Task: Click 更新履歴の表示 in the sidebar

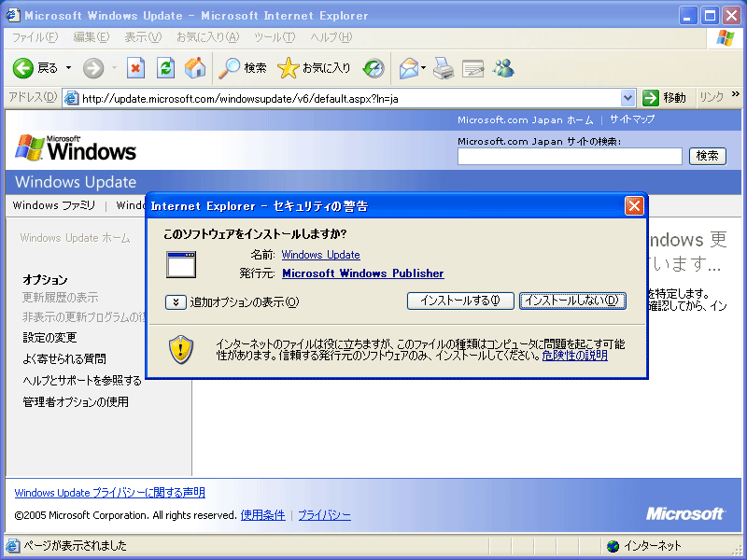Action: click(60, 298)
